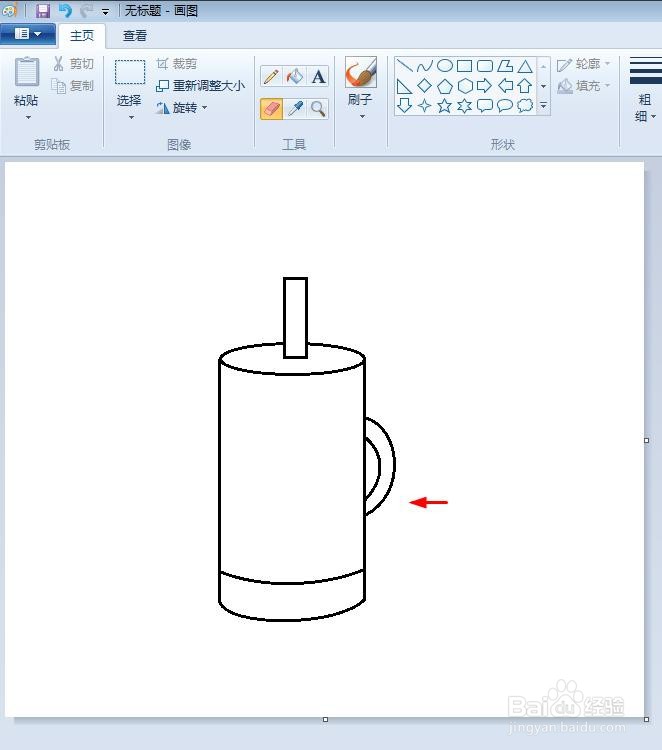Expand the Customize Quick Access Toolbar arrow

[105, 11]
